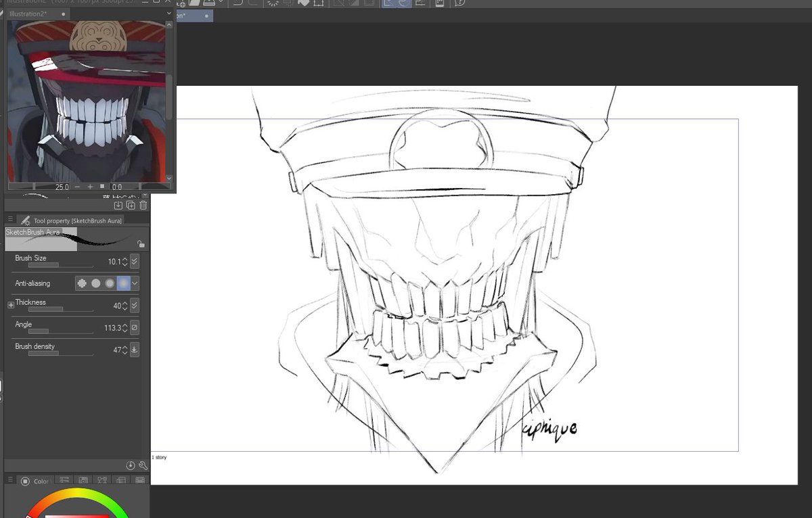Open Illustration2 window tab list dropdown
The width and height of the screenshot is (812, 518).
(x=171, y=14)
